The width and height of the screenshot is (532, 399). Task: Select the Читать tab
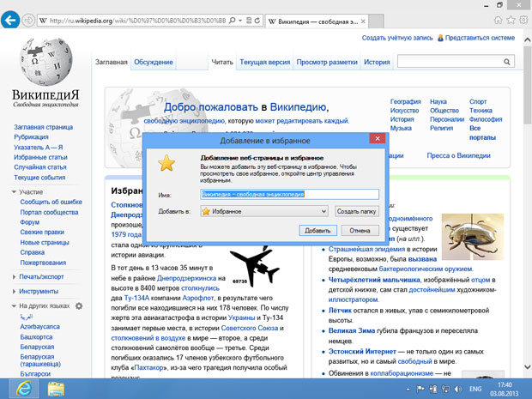click(x=222, y=62)
